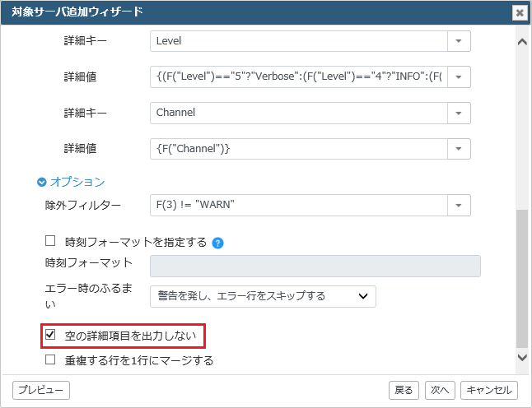Open the エラー時のふるまい select box

pos(263,296)
